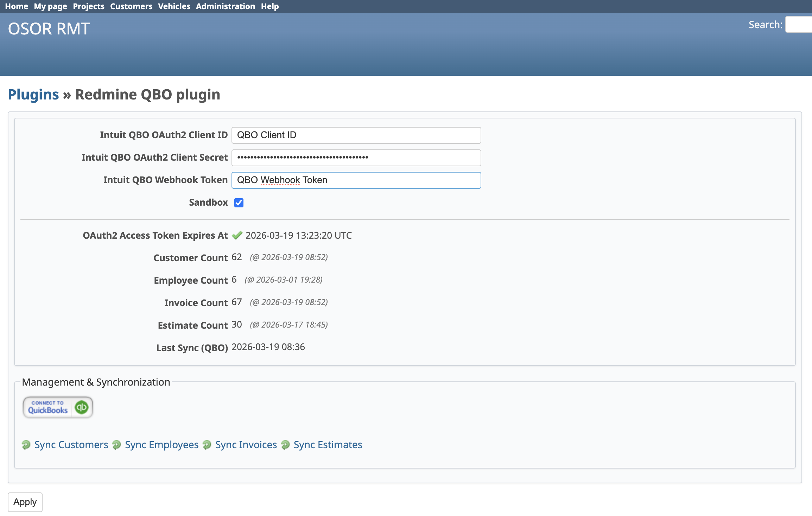Screen dimensions: 812x516
Task: Click the Sync Customers refresh icon
Action: tap(26, 445)
